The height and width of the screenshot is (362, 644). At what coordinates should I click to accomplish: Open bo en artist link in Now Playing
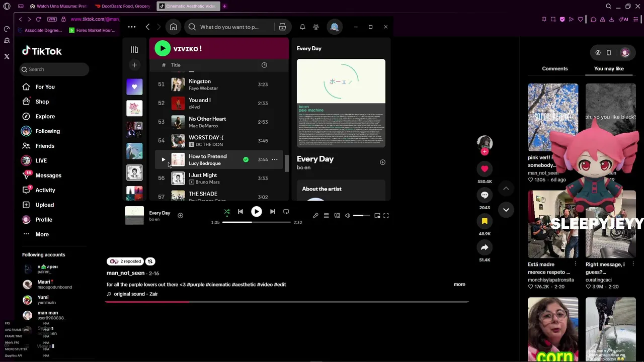[x=303, y=167]
